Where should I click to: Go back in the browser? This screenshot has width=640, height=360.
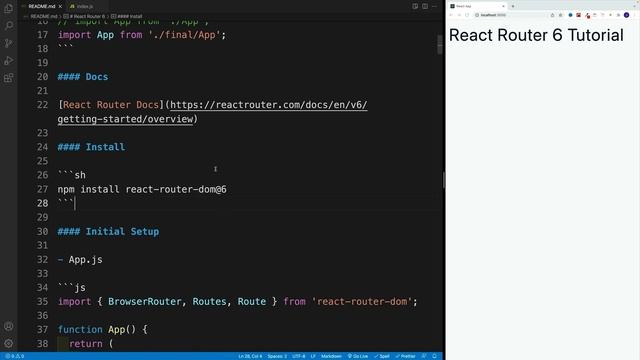pos(451,15)
